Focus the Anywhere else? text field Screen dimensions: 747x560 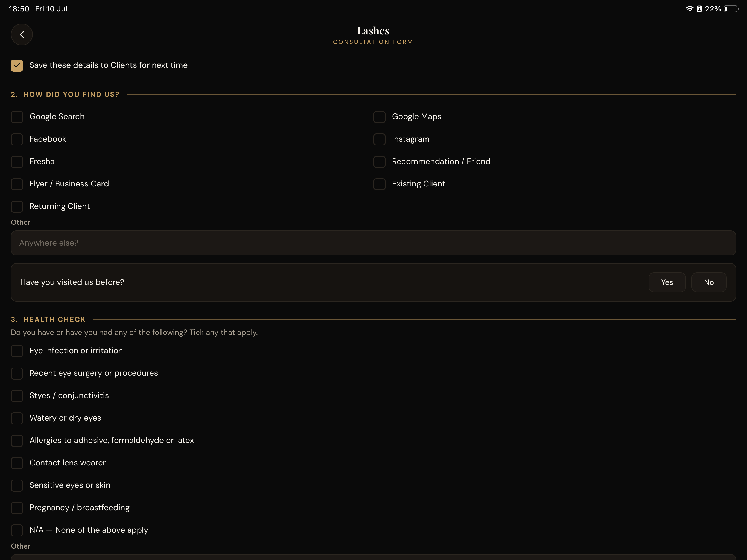pos(373,243)
